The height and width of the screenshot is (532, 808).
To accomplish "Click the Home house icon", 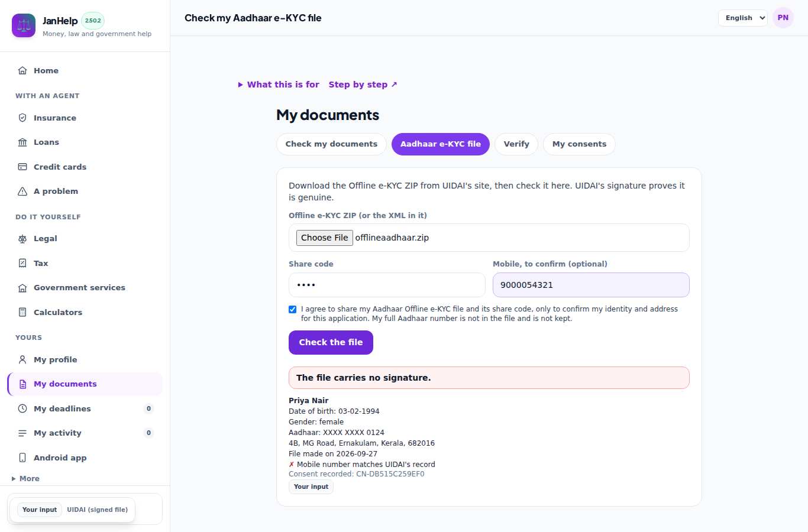I will 22,70.
